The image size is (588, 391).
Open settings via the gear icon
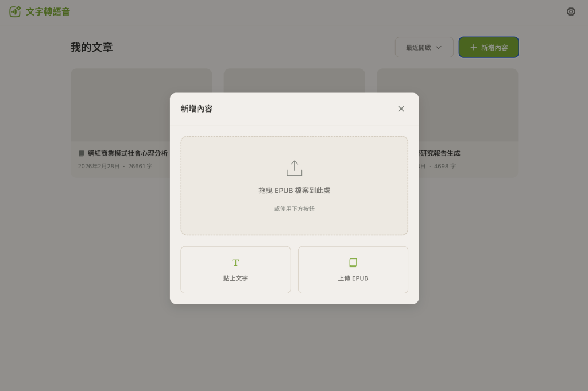pyautogui.click(x=571, y=11)
